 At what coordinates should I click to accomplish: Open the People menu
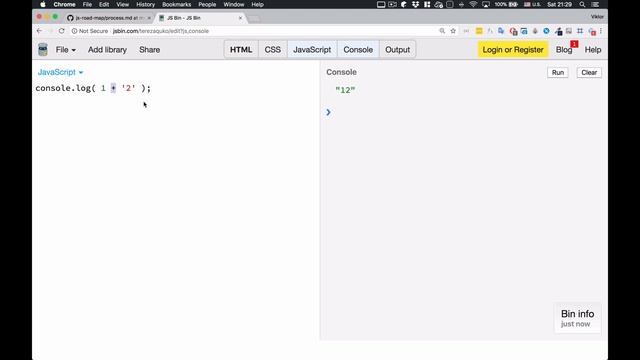[207, 4]
